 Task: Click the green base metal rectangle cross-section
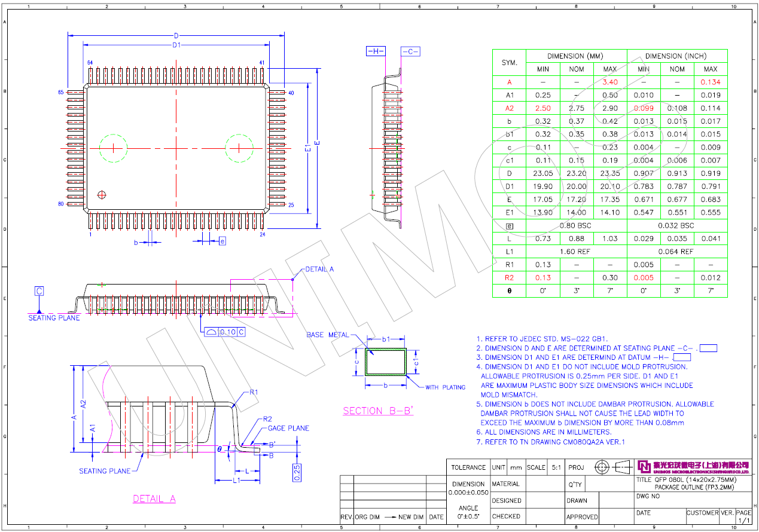click(x=386, y=362)
